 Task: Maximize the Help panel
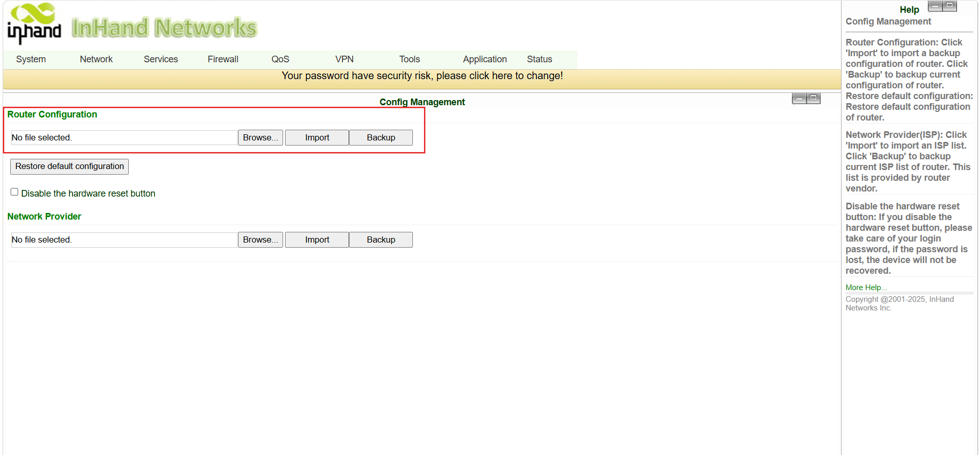point(949,6)
